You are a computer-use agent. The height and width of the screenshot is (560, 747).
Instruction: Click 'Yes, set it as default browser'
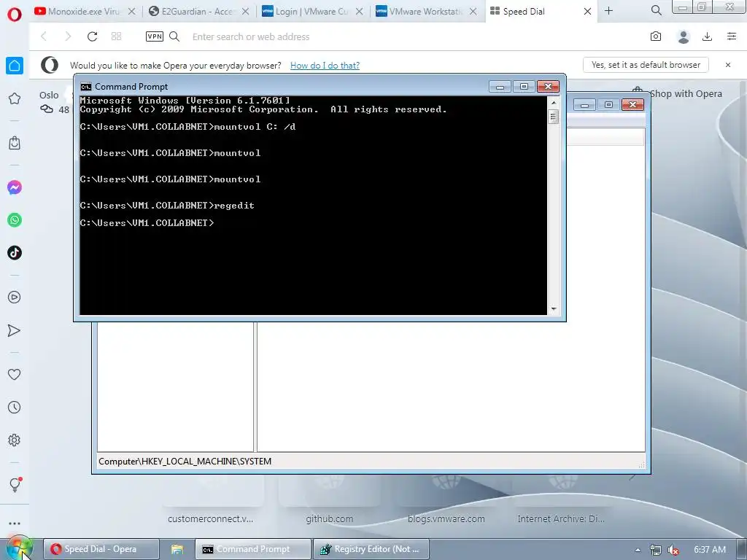click(646, 65)
